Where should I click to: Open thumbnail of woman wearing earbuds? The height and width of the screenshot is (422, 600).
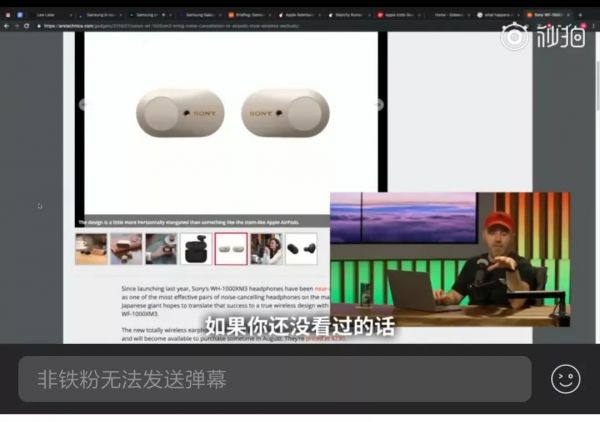click(266, 249)
